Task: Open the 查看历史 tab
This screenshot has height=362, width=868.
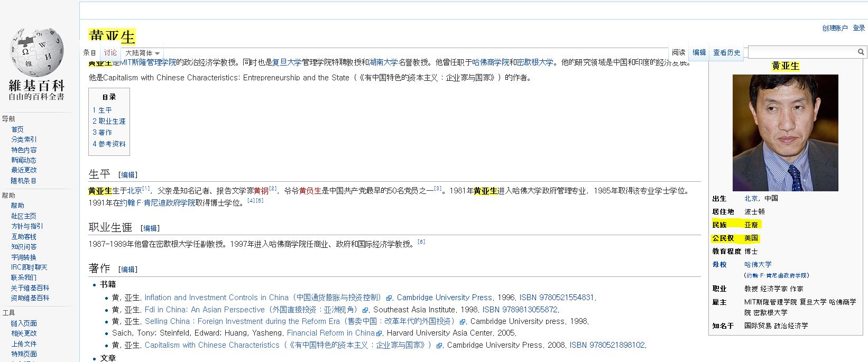Action: click(x=727, y=52)
